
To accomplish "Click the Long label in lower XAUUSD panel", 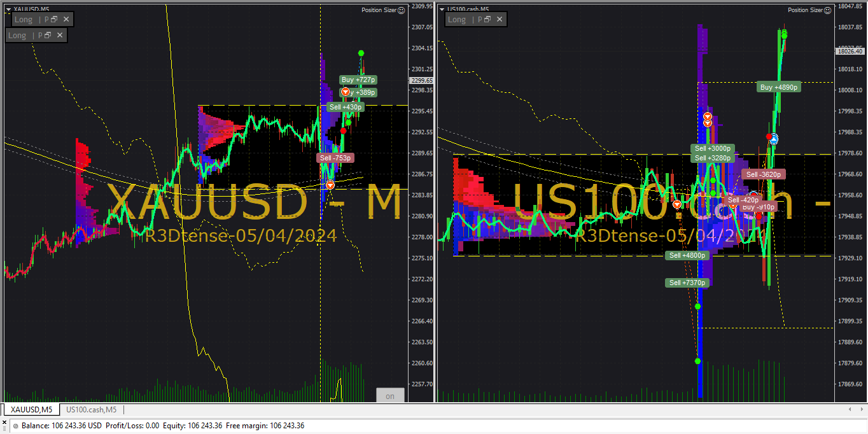I will click(x=17, y=35).
